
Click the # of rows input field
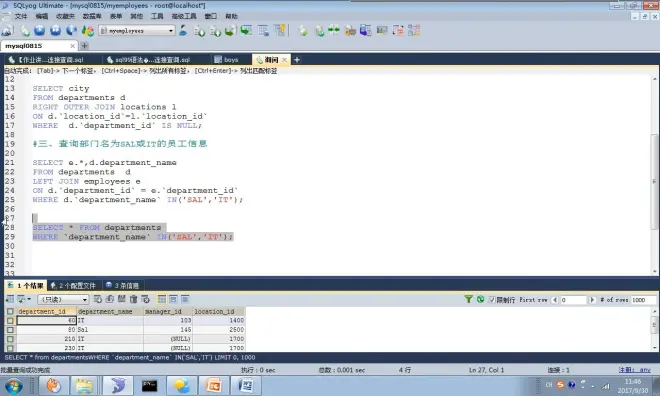pos(643,300)
